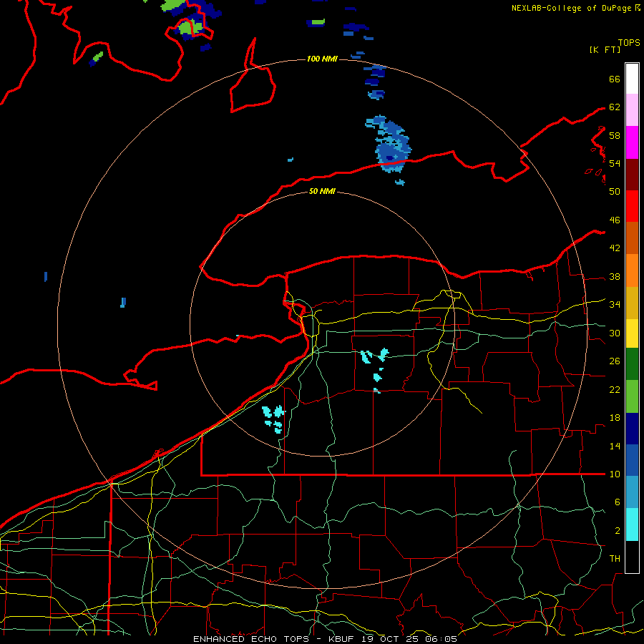Click the "KBUF" station identifier
Screen dimensions: 644x644
tap(343, 639)
